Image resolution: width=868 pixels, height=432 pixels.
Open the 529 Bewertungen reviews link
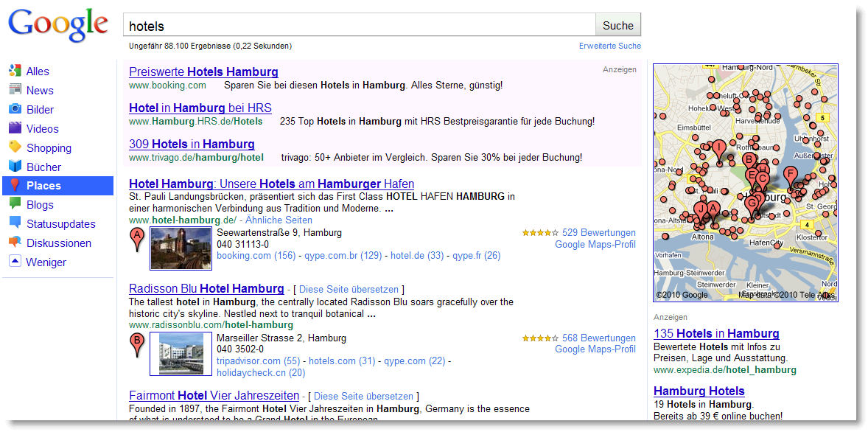[x=599, y=233]
